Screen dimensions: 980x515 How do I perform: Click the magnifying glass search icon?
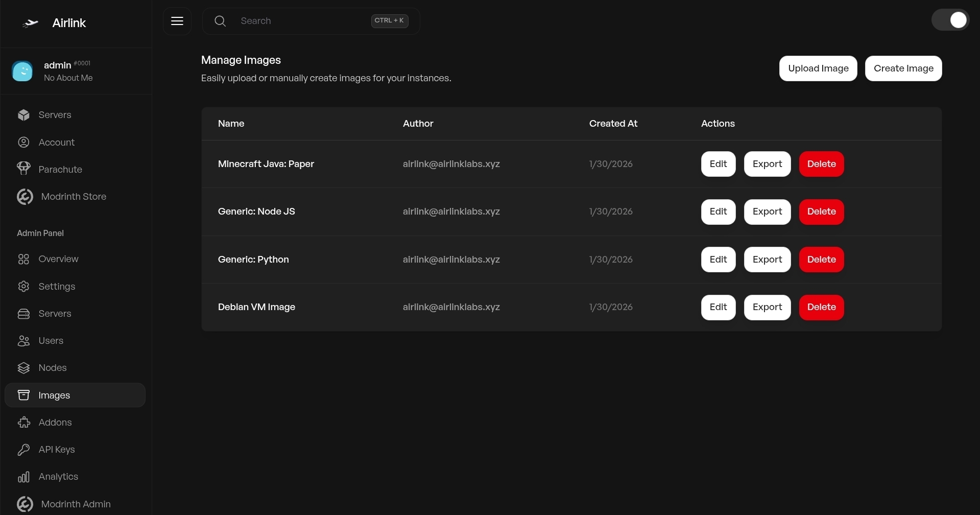point(220,21)
